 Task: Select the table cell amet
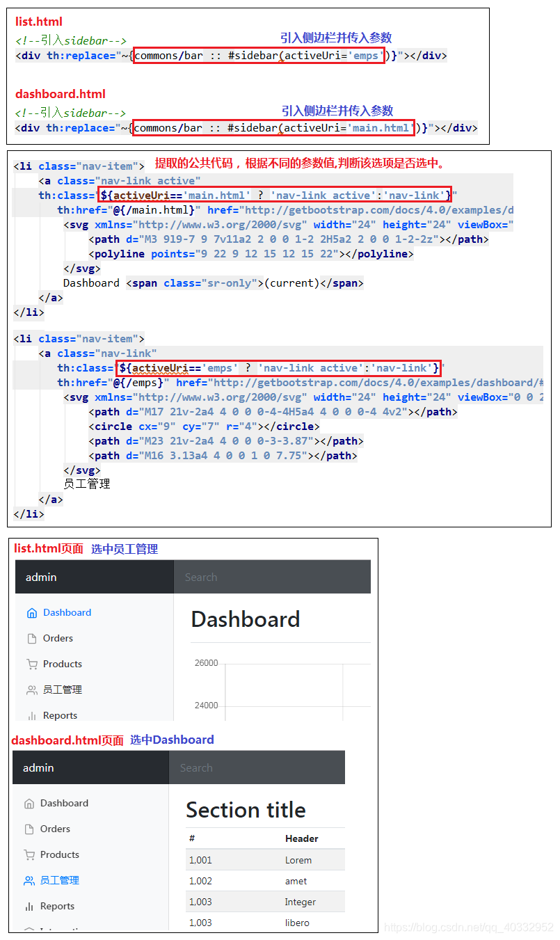(x=296, y=882)
